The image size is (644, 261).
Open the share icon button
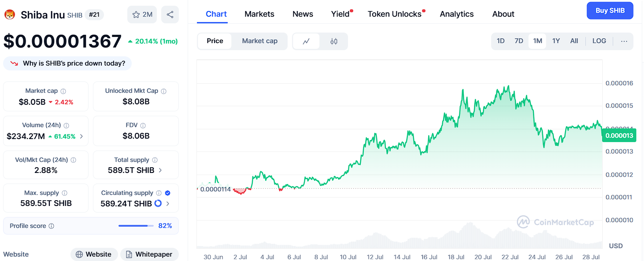pos(170,15)
